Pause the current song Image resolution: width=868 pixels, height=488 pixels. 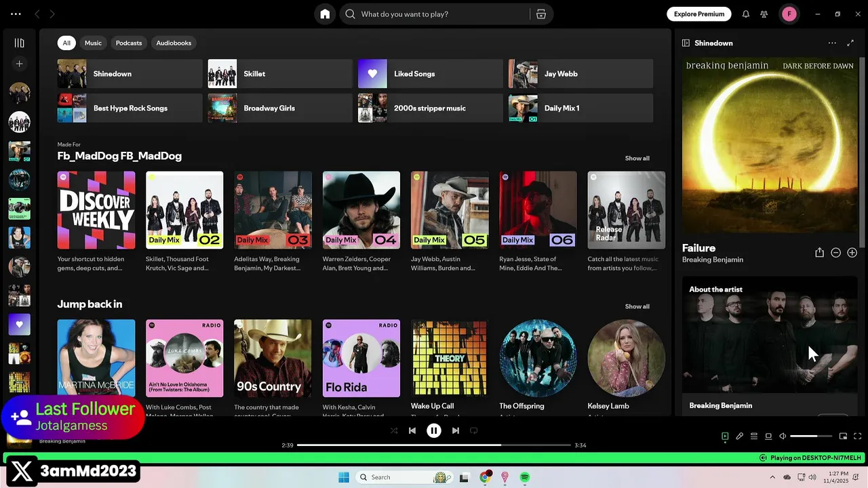pos(434,430)
